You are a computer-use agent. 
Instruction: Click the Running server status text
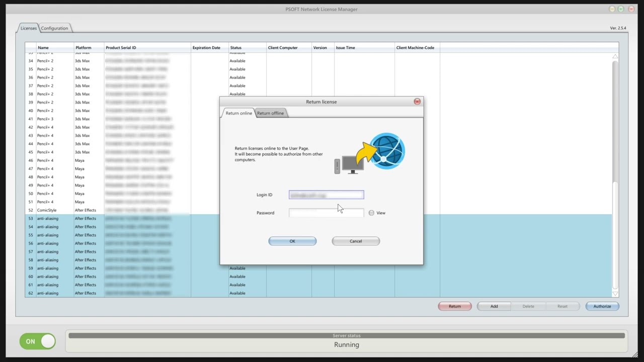[347, 345]
